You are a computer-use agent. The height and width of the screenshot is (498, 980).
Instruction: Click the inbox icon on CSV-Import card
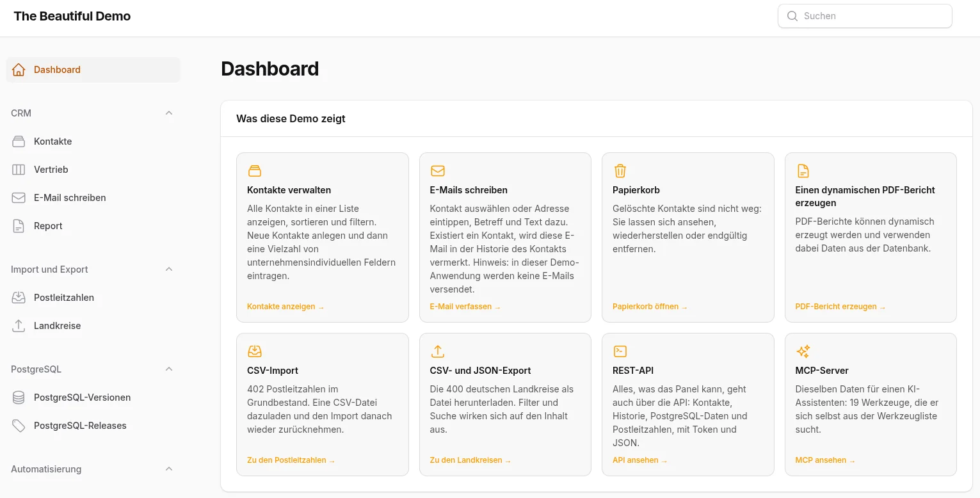[255, 351]
